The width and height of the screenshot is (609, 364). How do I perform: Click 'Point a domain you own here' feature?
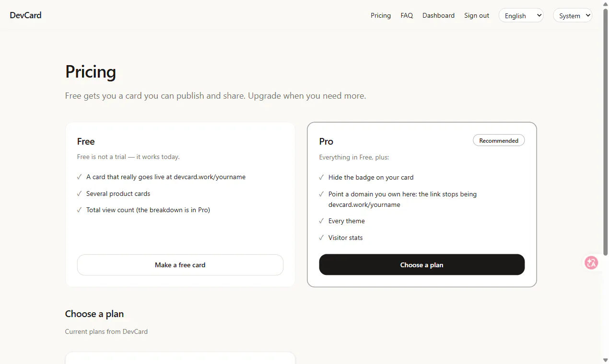pyautogui.click(x=402, y=199)
